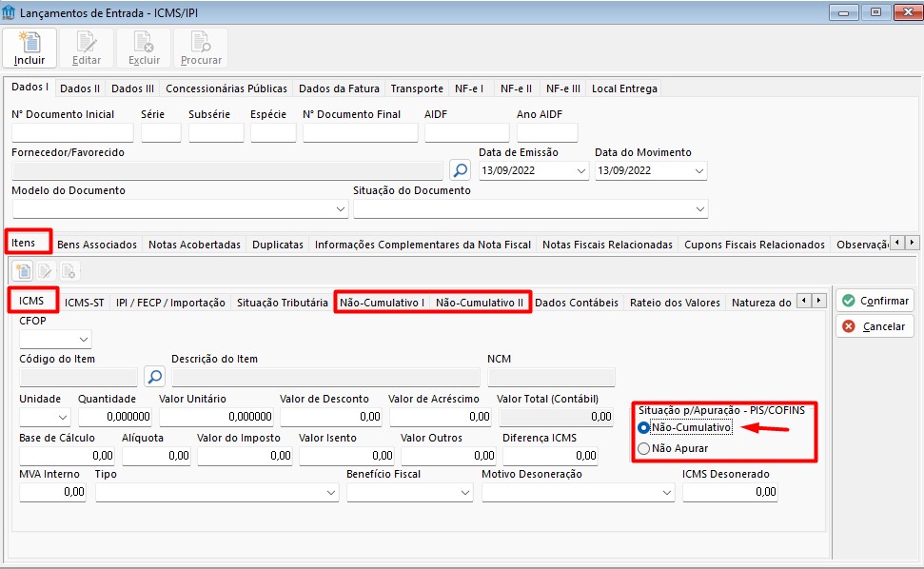Open NF-e III tab
This screenshot has width=924, height=569.
562,88
